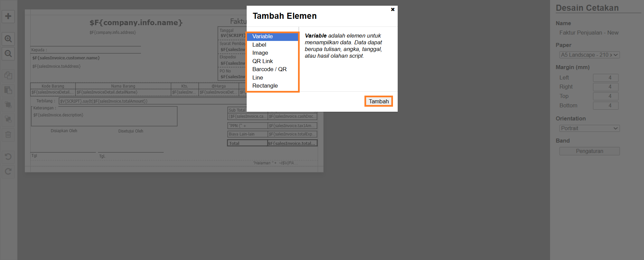Click the redo arrow icon
Viewport: 644px width, 260px height.
(x=8, y=171)
